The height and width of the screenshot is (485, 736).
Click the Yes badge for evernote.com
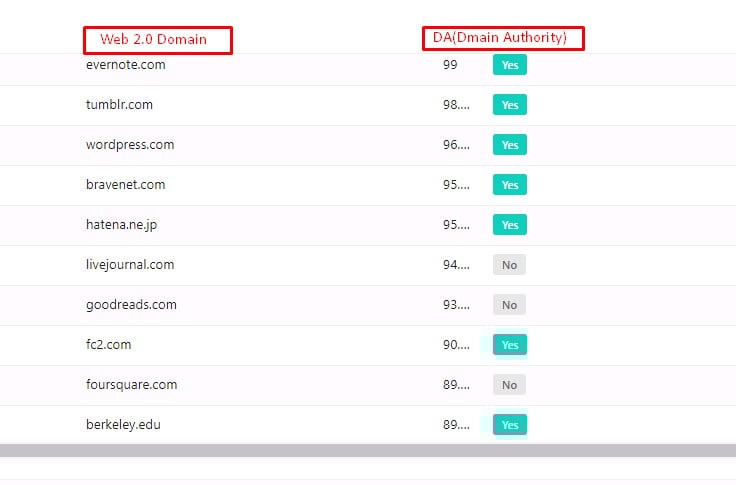click(510, 65)
